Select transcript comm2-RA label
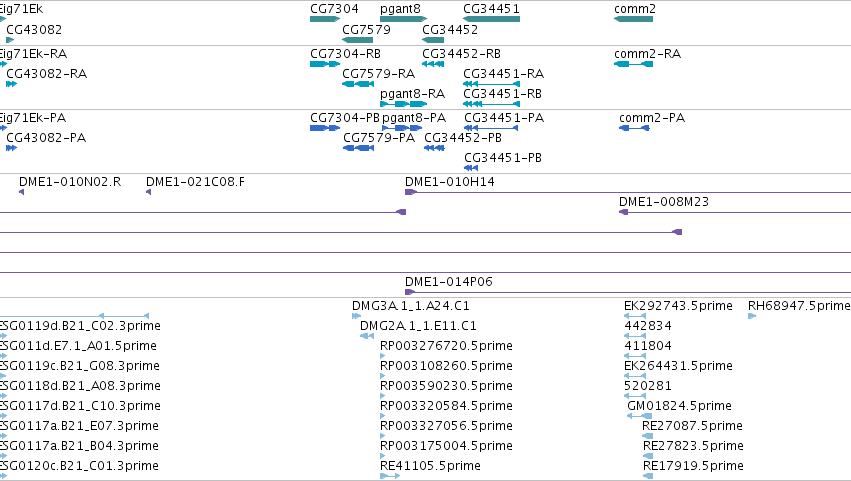The width and height of the screenshot is (851, 481). pos(647,54)
